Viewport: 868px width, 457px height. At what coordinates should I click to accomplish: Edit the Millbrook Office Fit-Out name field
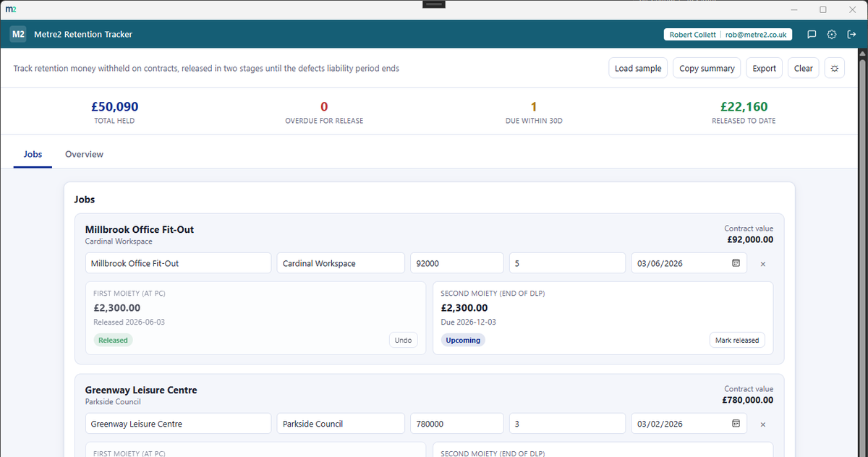point(178,263)
